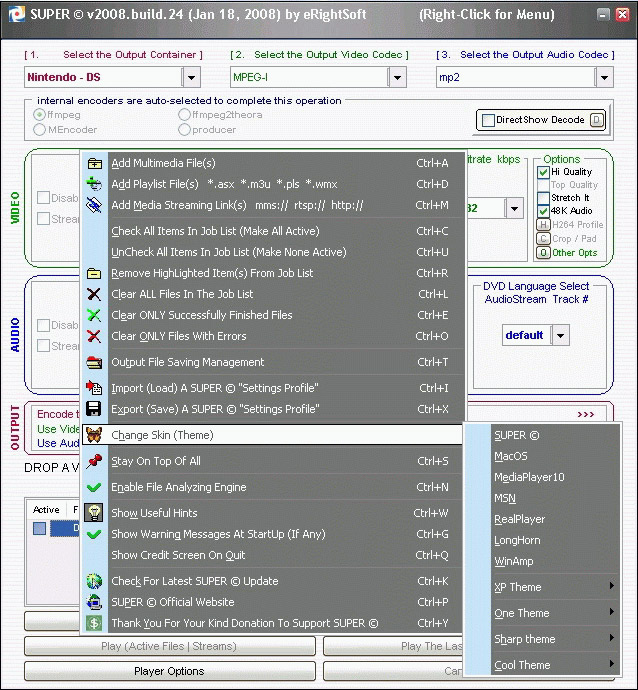Image resolution: width=638 pixels, height=690 pixels.
Task: Toggle the Hi Quality checkbox
Action: click(x=543, y=172)
